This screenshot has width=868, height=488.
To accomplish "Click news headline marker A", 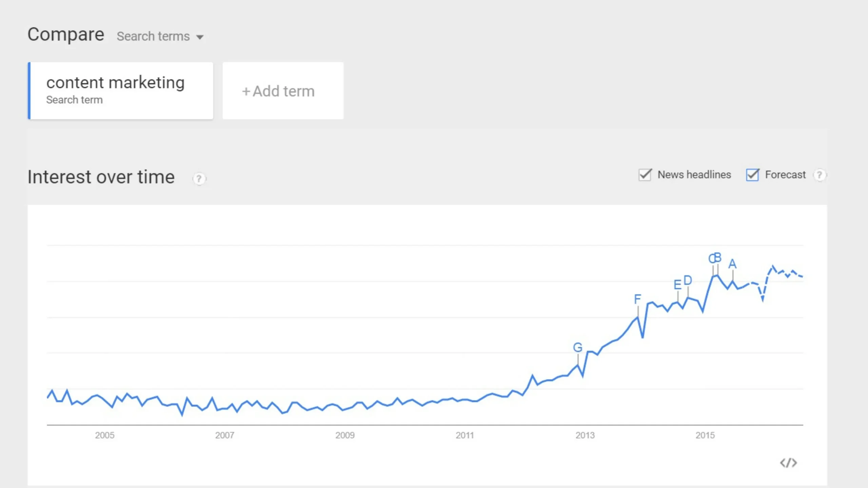I will pos(732,264).
